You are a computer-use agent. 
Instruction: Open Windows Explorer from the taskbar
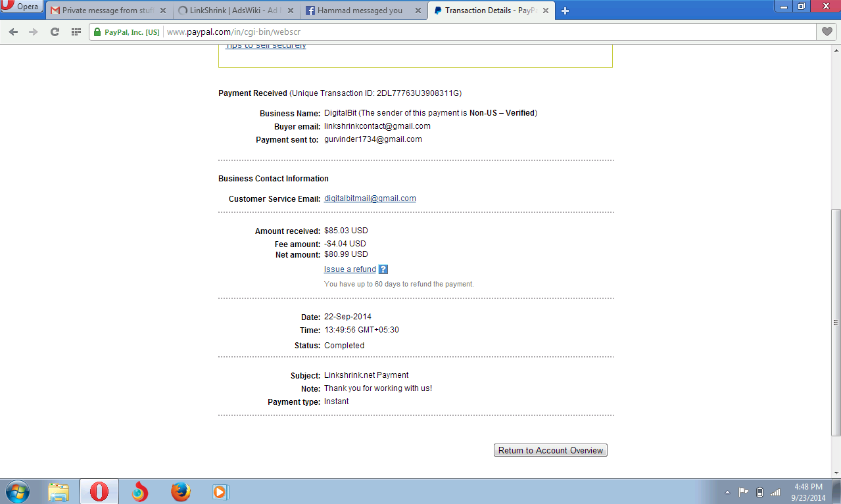[x=59, y=492]
